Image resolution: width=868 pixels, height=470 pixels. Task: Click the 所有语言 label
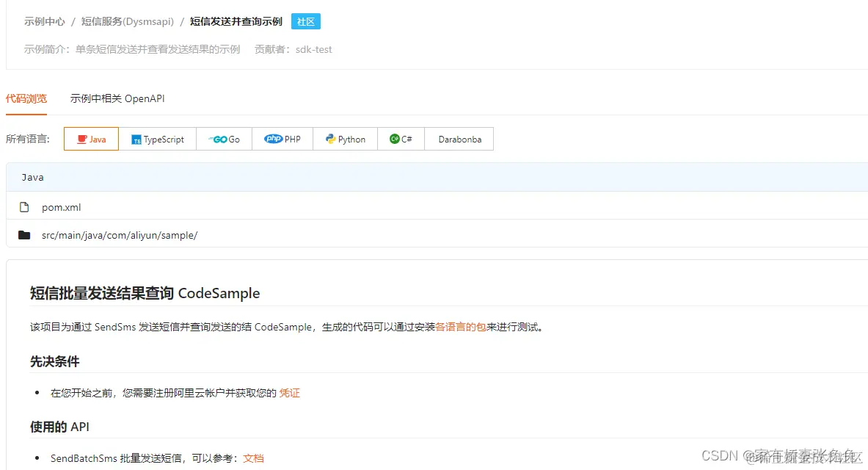pyautogui.click(x=28, y=139)
